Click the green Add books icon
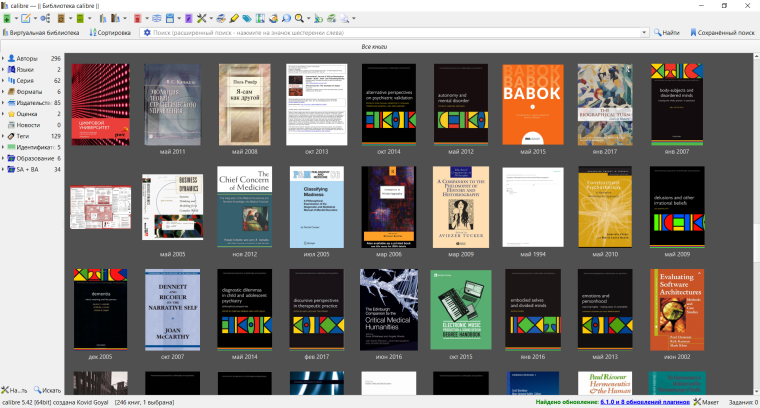Viewport: 760px width, 408px height. 7,18
